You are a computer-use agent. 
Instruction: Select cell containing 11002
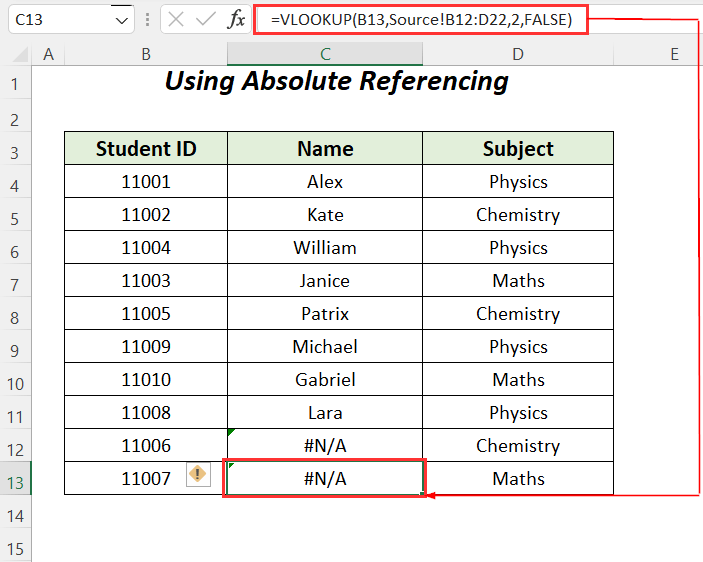(x=146, y=215)
